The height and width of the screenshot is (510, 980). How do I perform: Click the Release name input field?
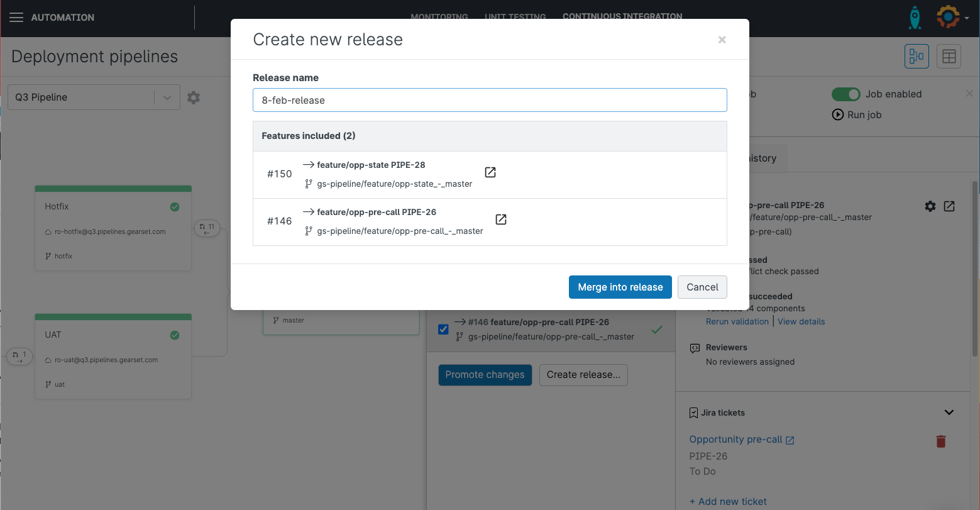(490, 100)
